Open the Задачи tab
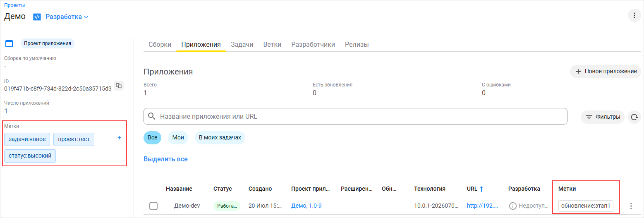The height and width of the screenshot is (218, 644). (x=242, y=44)
